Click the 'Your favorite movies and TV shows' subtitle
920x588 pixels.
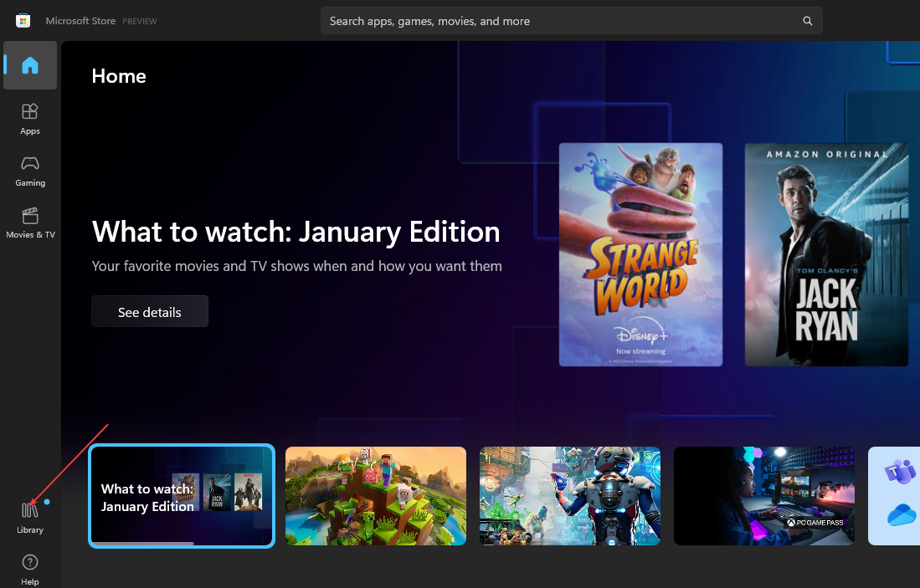click(297, 266)
